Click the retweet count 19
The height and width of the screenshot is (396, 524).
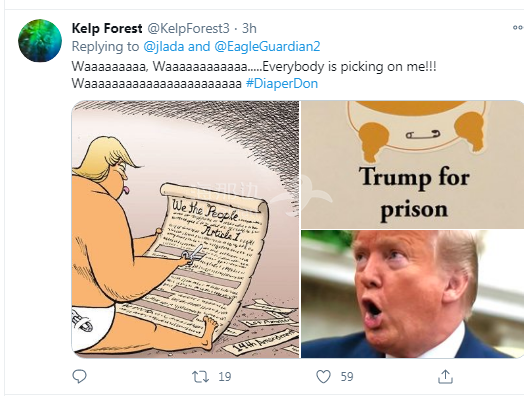pyautogui.click(x=225, y=377)
